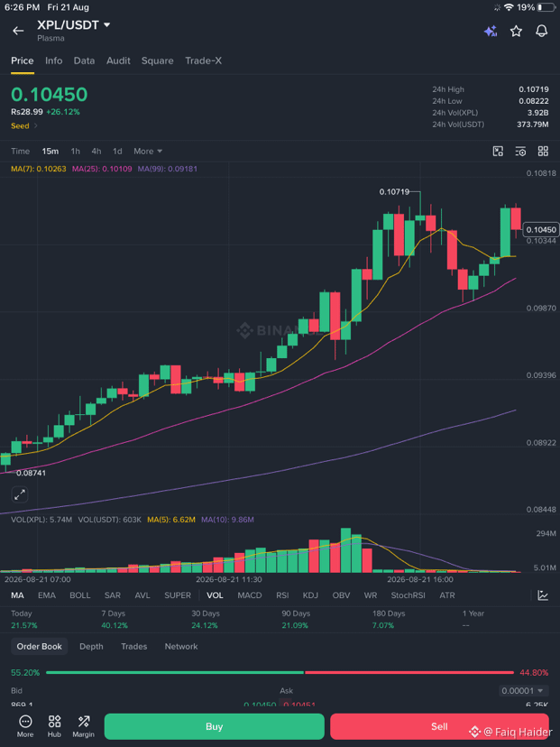
Task: Tap the 30 Days 24.12% return
Action: point(205,619)
